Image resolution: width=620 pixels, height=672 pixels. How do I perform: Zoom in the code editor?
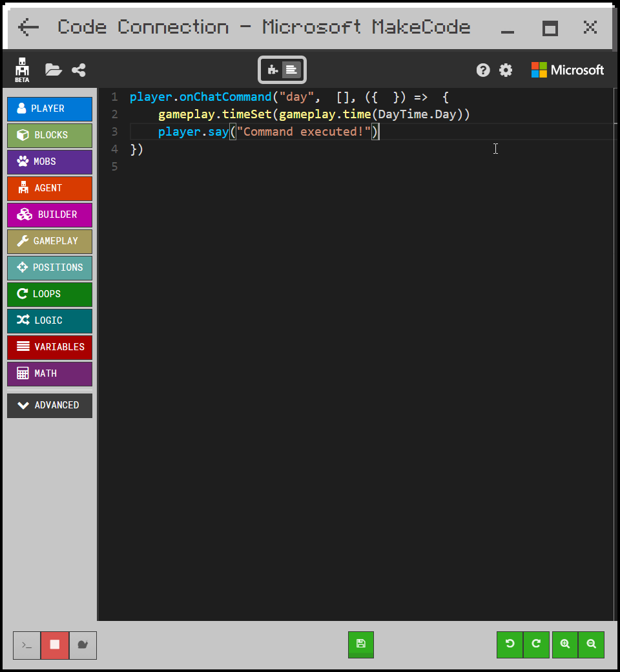[565, 644]
